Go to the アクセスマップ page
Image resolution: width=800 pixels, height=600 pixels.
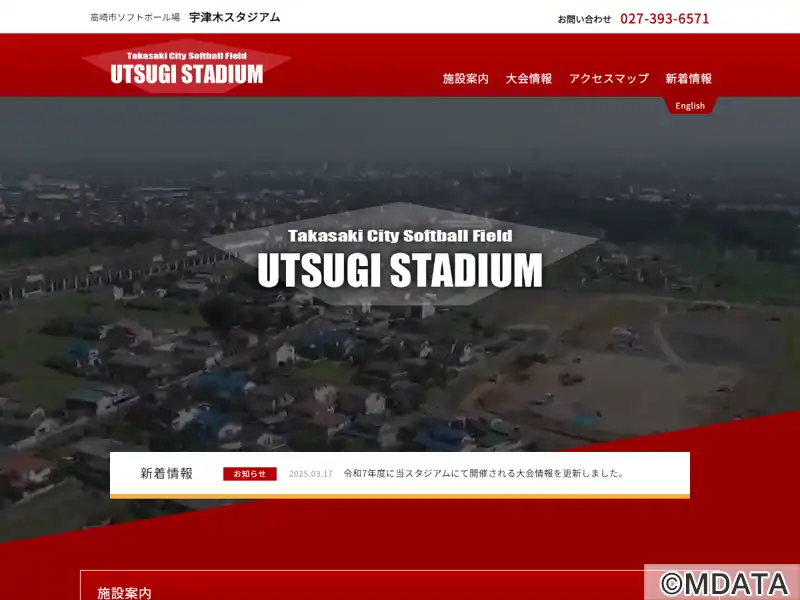[x=609, y=79]
